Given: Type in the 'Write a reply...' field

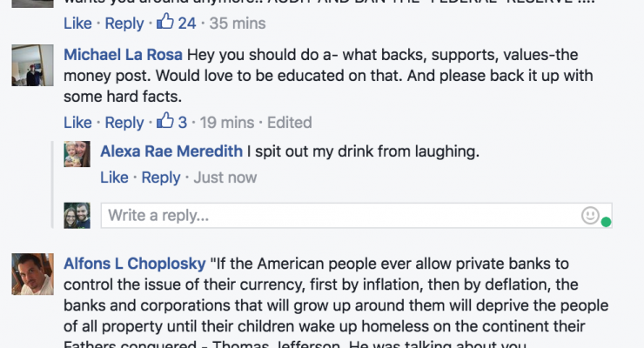Looking at the screenshot, I should (339, 214).
